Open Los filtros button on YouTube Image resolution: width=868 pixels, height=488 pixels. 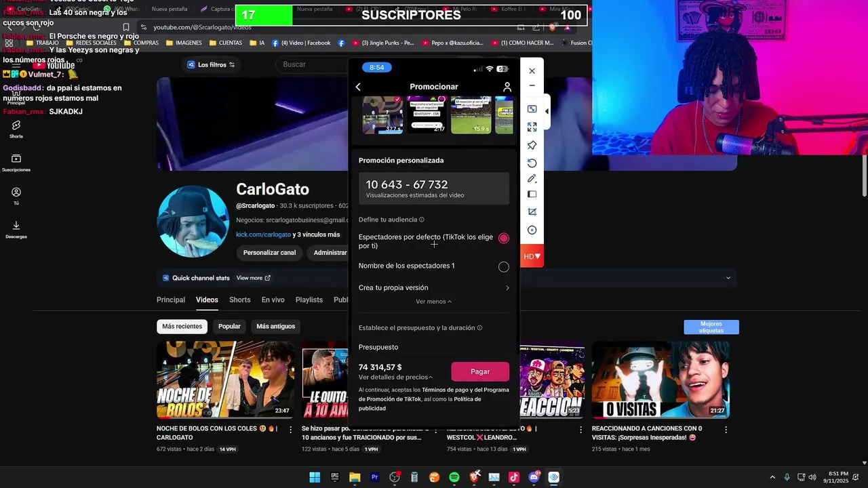[x=211, y=64]
